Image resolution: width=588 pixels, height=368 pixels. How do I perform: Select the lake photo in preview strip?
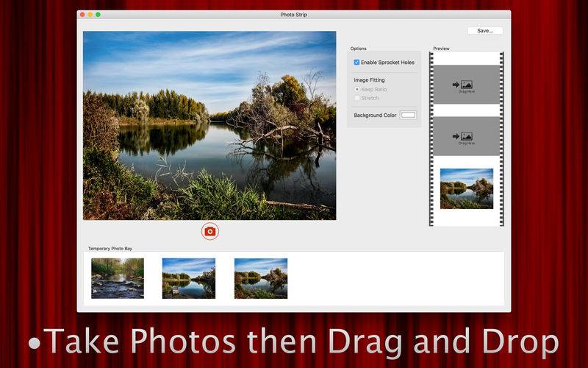[467, 188]
